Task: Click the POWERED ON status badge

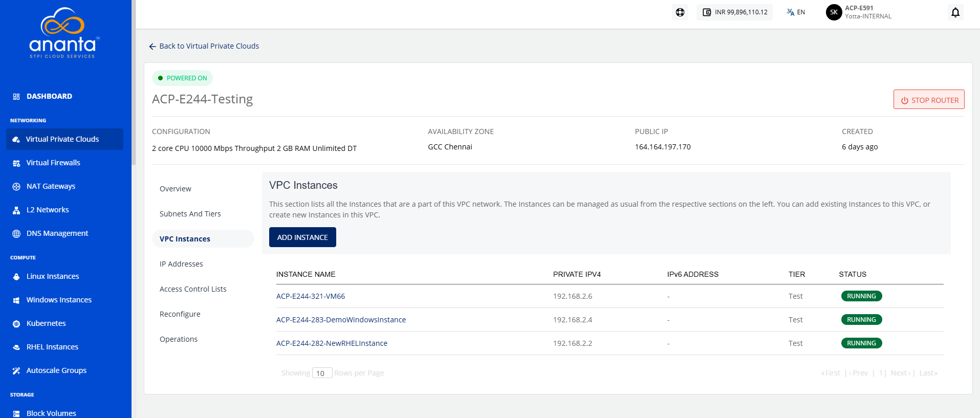Action: pos(182,78)
